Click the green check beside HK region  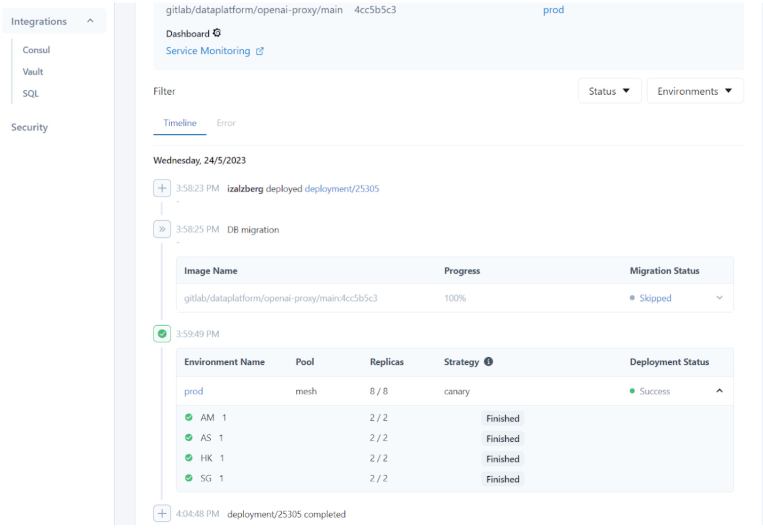188,458
